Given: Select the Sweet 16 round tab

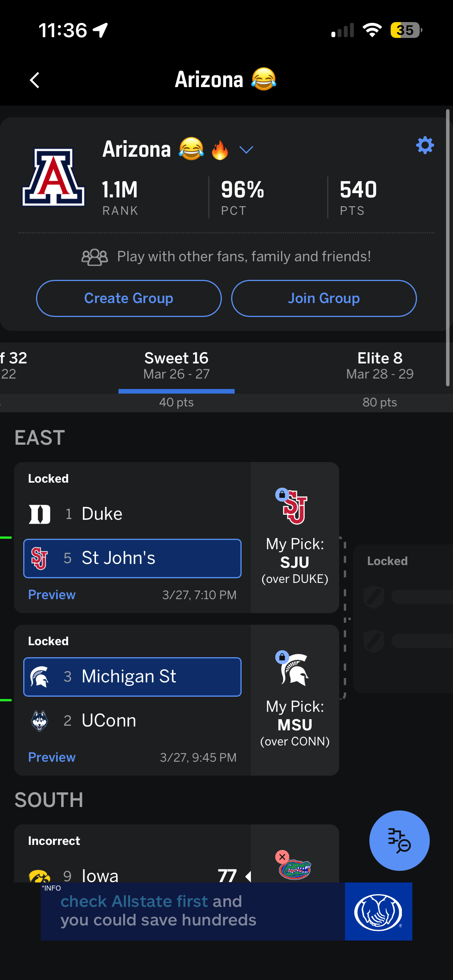Looking at the screenshot, I should pyautogui.click(x=176, y=365).
